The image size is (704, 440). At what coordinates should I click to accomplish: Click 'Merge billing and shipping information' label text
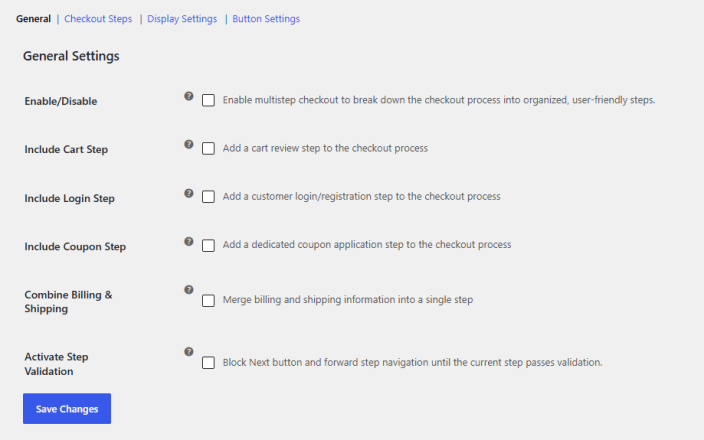pos(348,299)
